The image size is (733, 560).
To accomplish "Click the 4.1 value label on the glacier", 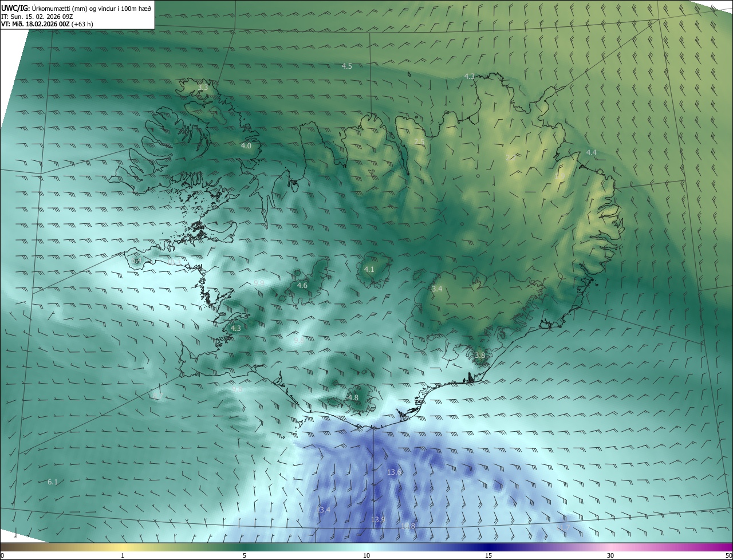I will [369, 269].
